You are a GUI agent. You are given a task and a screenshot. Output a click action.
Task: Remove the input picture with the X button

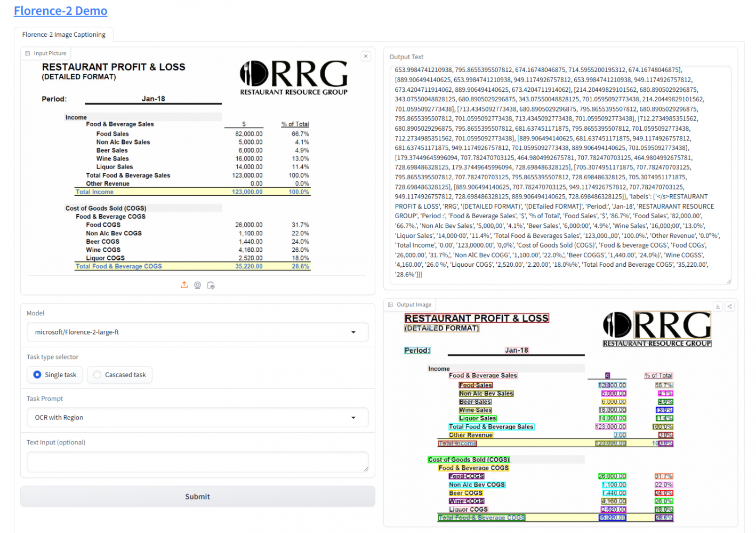366,56
